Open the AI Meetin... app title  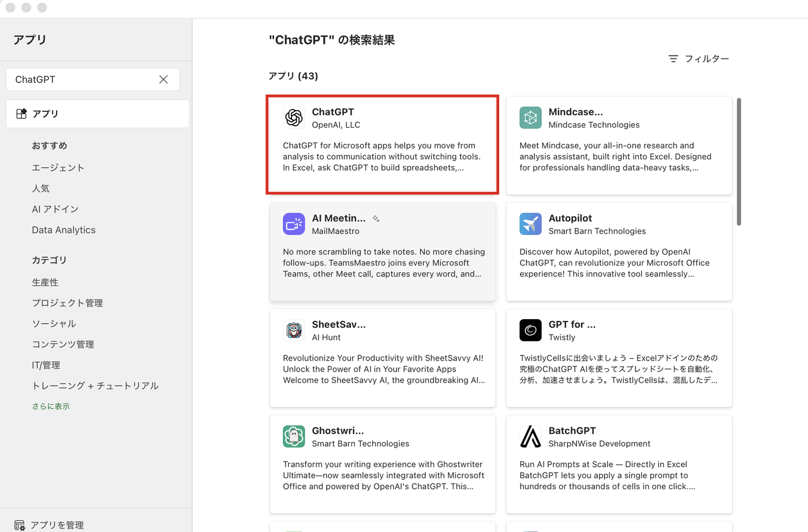tap(339, 218)
